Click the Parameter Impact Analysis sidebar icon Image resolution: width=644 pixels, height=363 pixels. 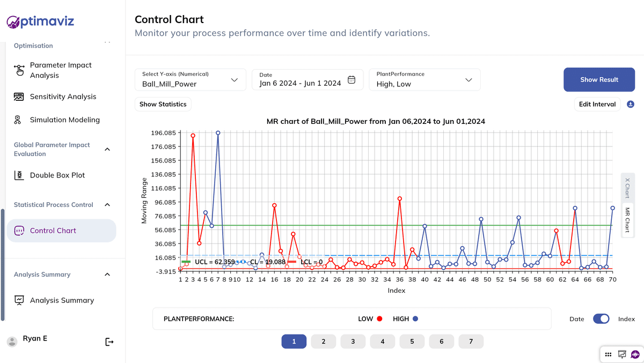(x=20, y=70)
